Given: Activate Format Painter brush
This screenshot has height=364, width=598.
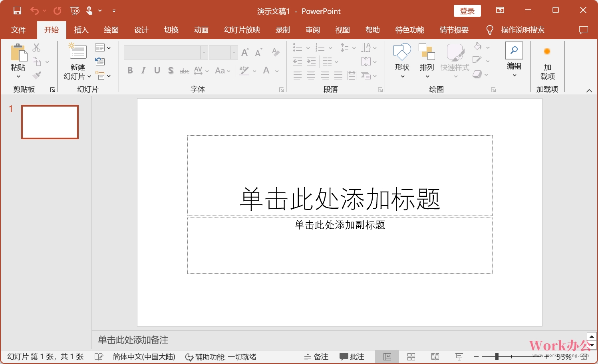Looking at the screenshot, I should (x=37, y=75).
